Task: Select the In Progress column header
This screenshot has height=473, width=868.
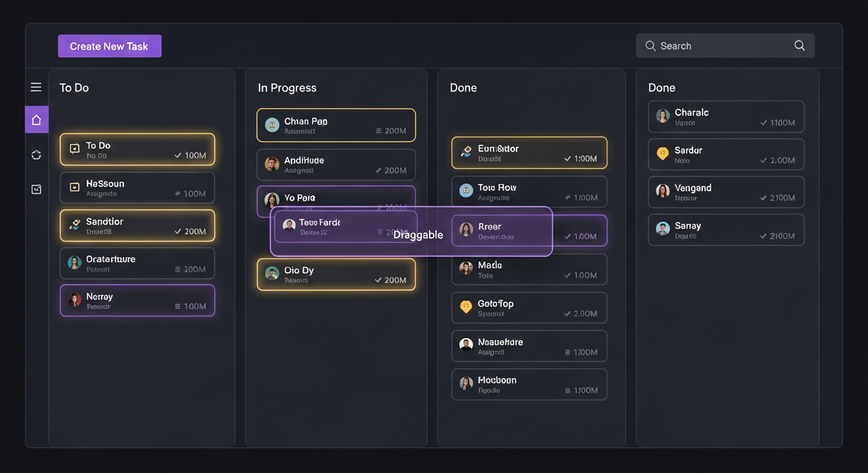Action: point(287,88)
